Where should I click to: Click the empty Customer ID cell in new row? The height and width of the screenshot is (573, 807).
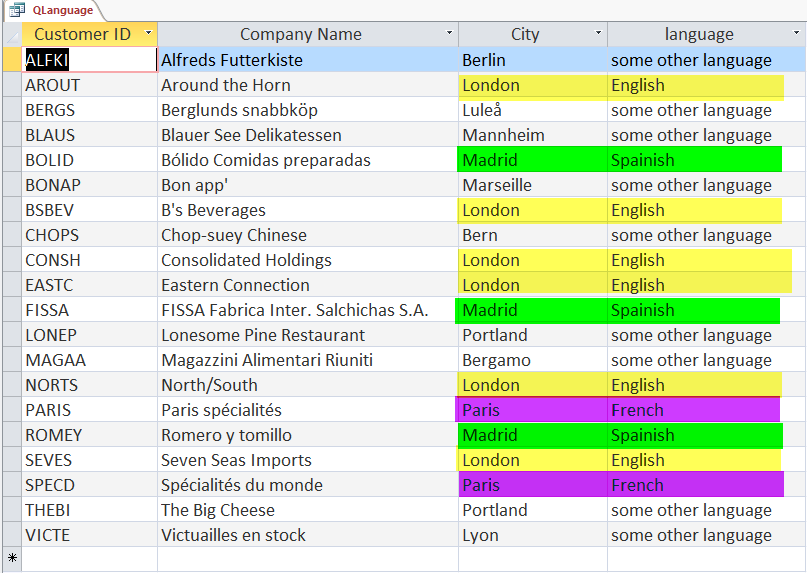click(89, 558)
